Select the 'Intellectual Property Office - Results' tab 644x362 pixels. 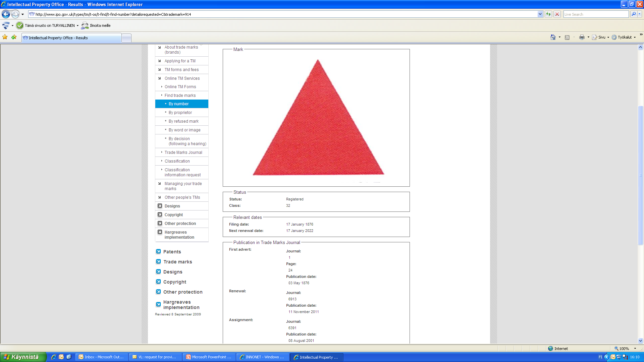coord(71,38)
